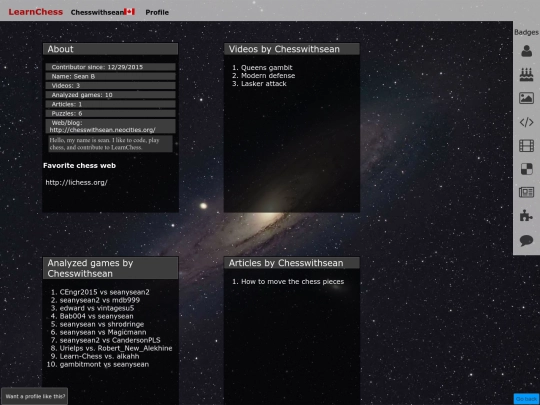540x405 pixels.
Task: Click the About panel header
Action: 111,49
